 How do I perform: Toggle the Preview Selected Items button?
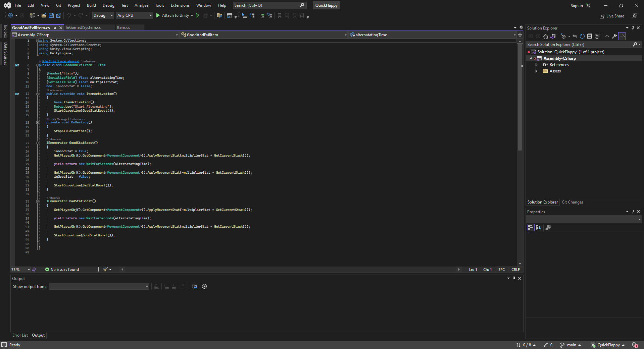tap(622, 36)
